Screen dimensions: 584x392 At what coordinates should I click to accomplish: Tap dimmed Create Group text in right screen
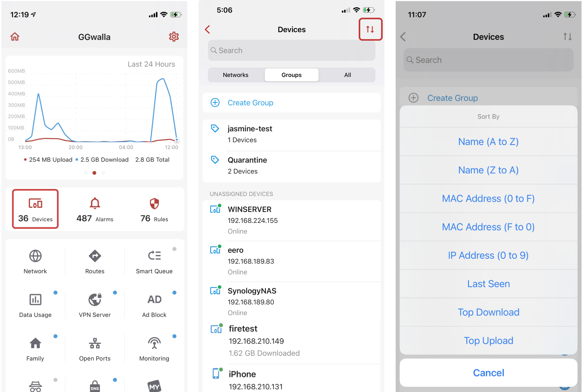(452, 98)
